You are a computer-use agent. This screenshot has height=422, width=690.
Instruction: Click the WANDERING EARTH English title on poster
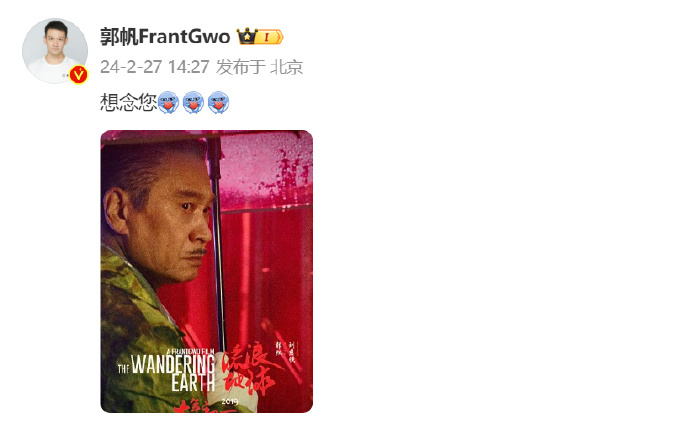coord(173,373)
